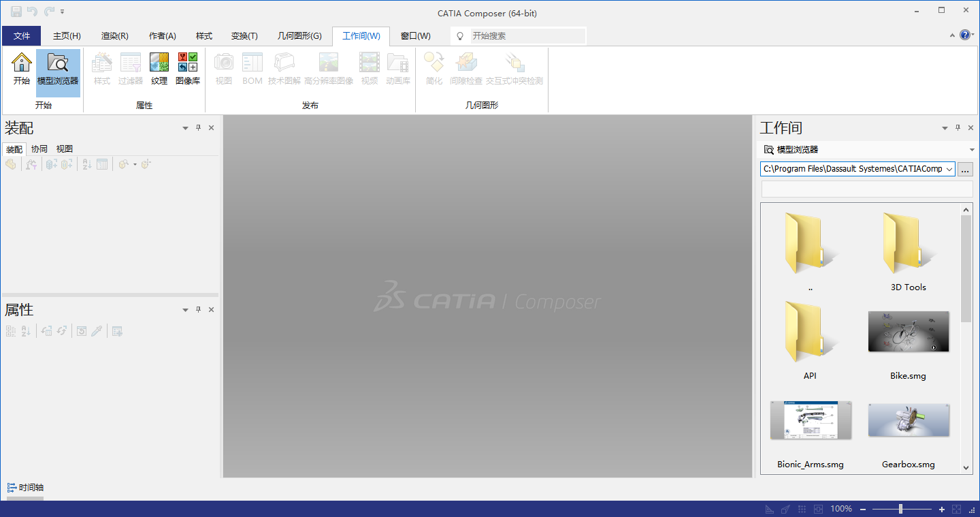
Task: Open the 纹理 textures workshop
Action: (159, 70)
